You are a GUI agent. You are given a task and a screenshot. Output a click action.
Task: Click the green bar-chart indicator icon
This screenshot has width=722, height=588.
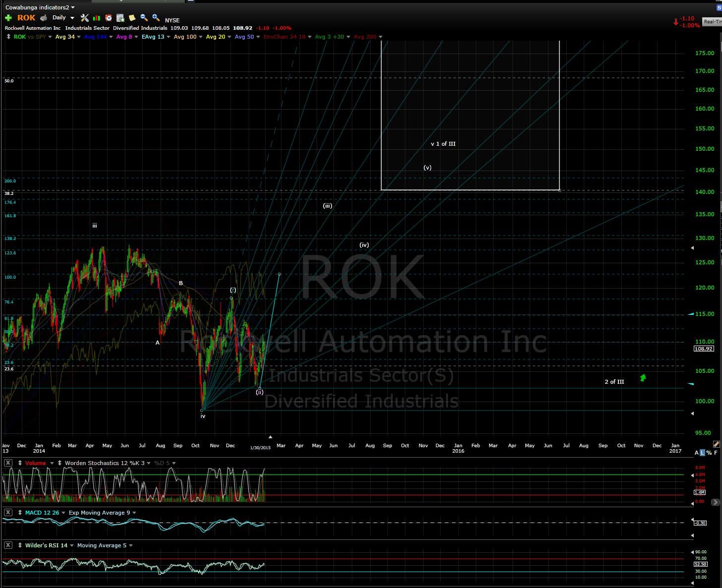(97, 18)
